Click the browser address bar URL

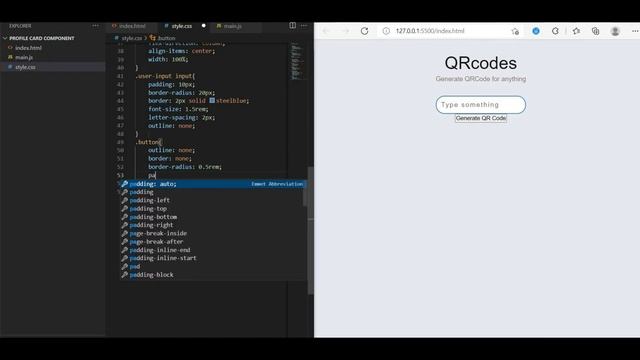click(x=430, y=31)
